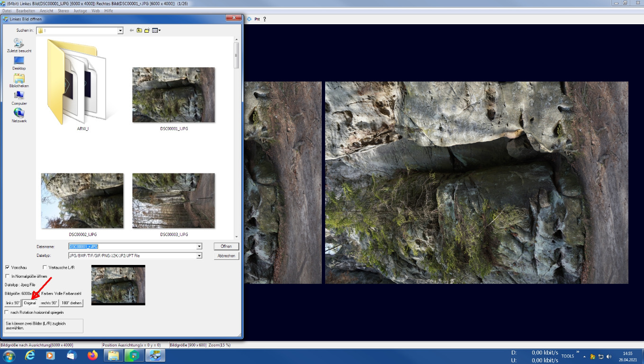
Task: Create a new folder in dialog
Action: (147, 30)
